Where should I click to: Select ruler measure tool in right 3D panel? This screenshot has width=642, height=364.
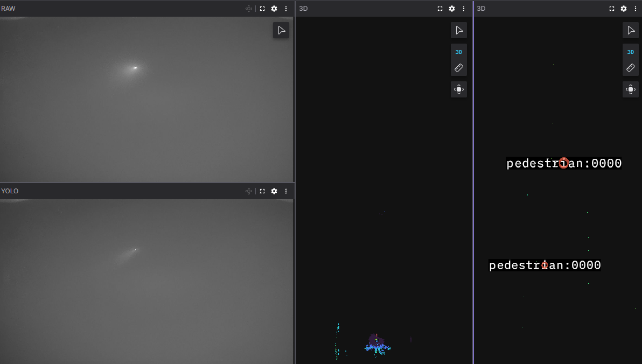pyautogui.click(x=631, y=68)
